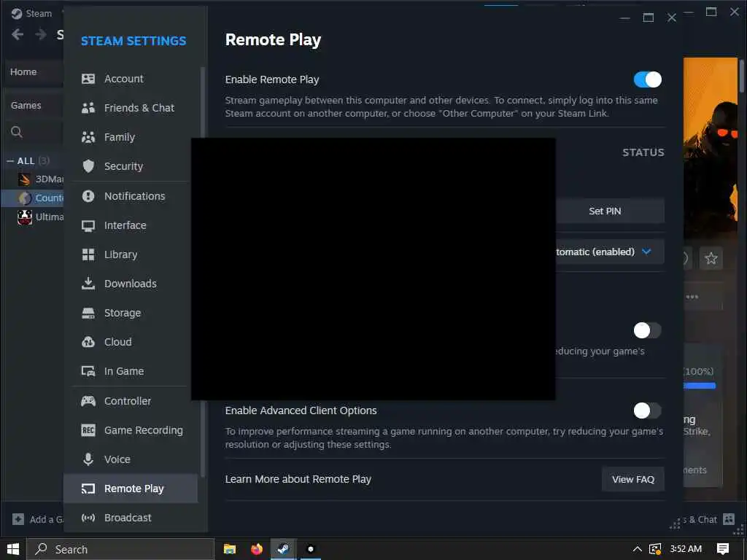
Task: Click the Steam taskbar icon
Action: coord(283,549)
